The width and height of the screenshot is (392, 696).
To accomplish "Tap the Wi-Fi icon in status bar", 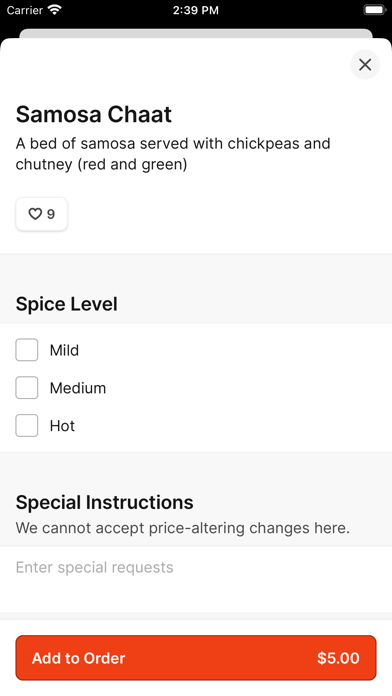I will [x=55, y=10].
